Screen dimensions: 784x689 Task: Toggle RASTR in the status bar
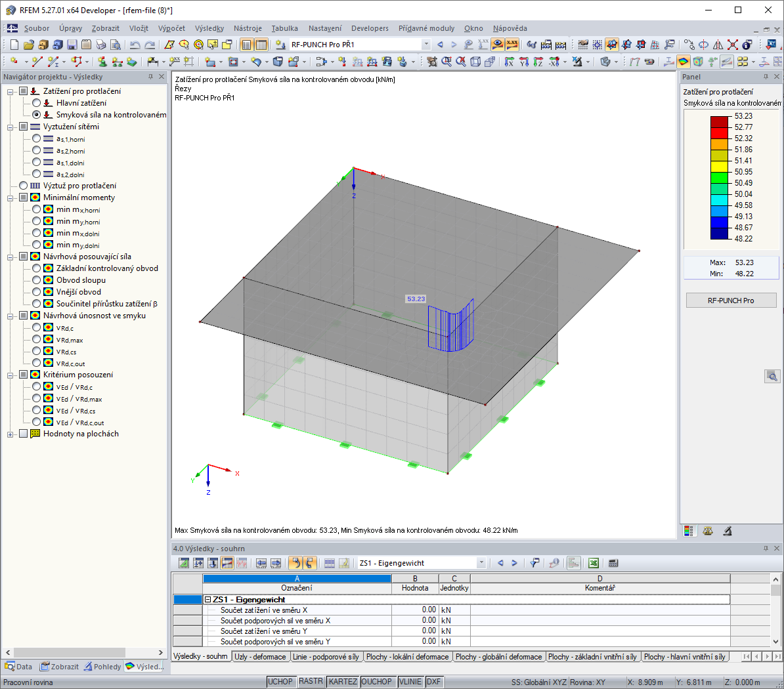click(311, 682)
